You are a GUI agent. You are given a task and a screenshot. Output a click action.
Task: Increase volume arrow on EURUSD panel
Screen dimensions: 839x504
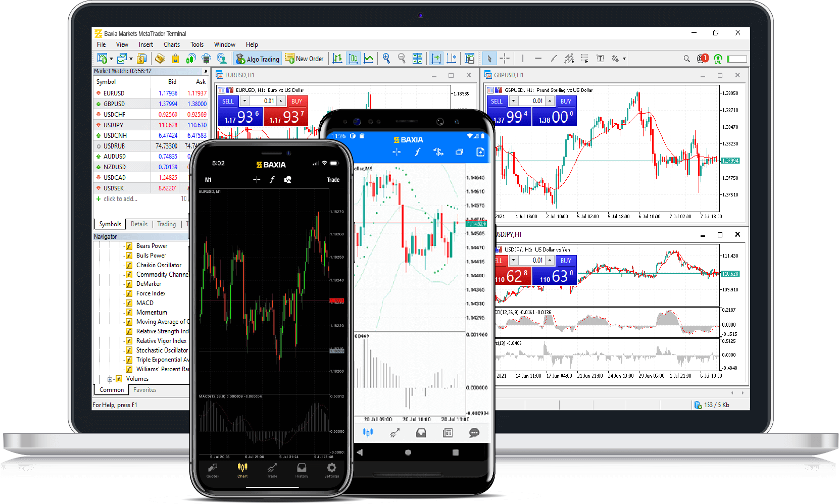click(x=281, y=101)
